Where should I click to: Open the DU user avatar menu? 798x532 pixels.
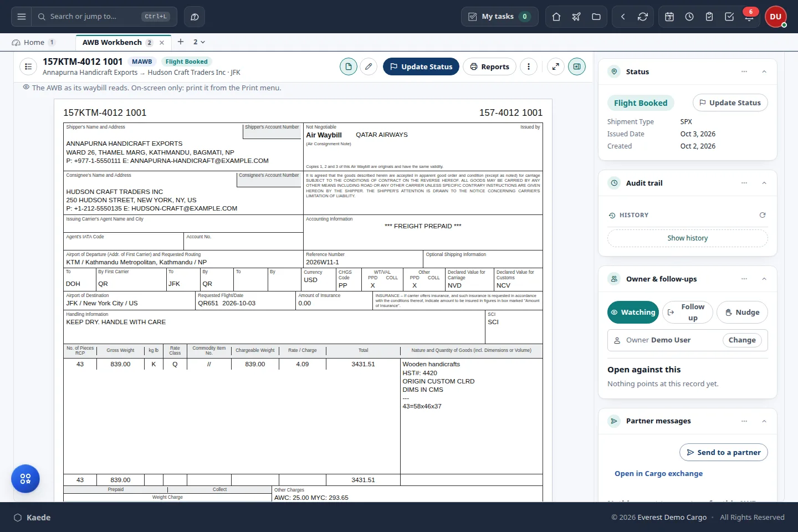[x=776, y=17]
